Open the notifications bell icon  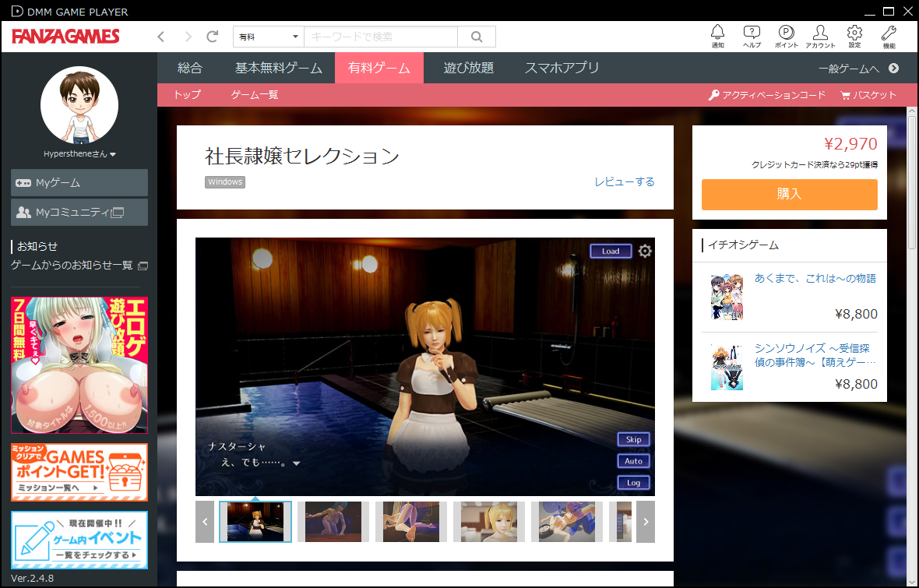click(717, 37)
